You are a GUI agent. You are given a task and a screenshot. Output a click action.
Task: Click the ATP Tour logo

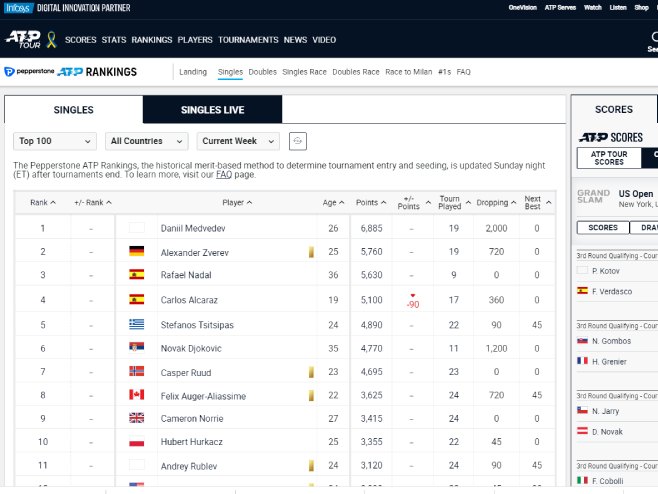tap(23, 39)
